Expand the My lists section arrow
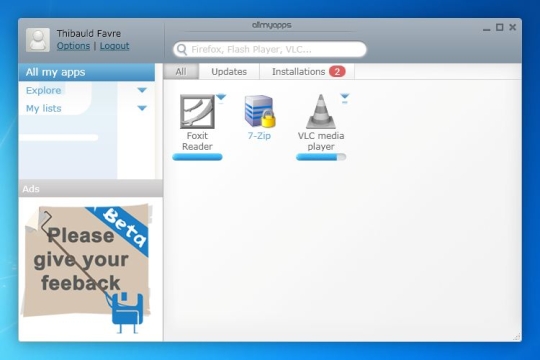This screenshot has width=540, height=360. point(142,108)
